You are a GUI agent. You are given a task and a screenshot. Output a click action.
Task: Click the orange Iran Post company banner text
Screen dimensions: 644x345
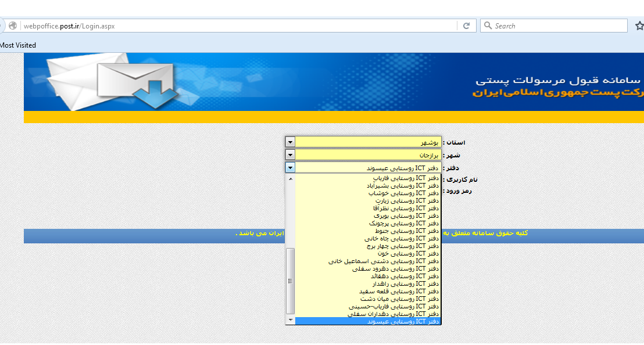point(558,93)
